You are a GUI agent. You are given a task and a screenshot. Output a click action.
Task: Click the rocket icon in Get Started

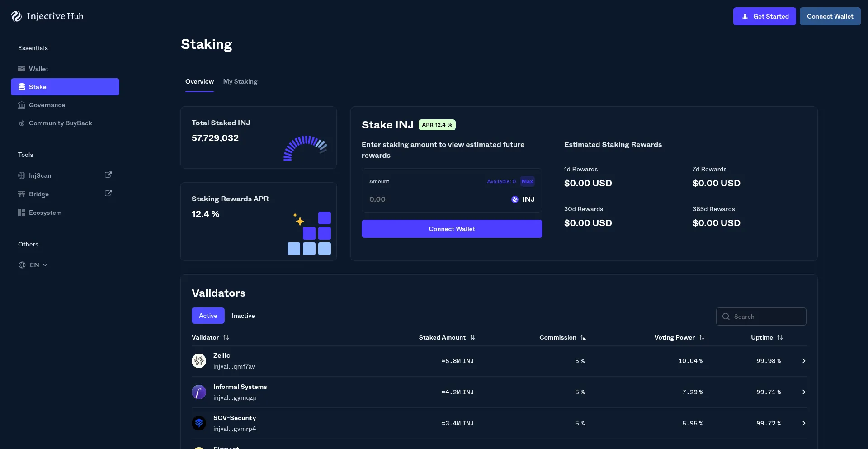pyautogui.click(x=745, y=16)
